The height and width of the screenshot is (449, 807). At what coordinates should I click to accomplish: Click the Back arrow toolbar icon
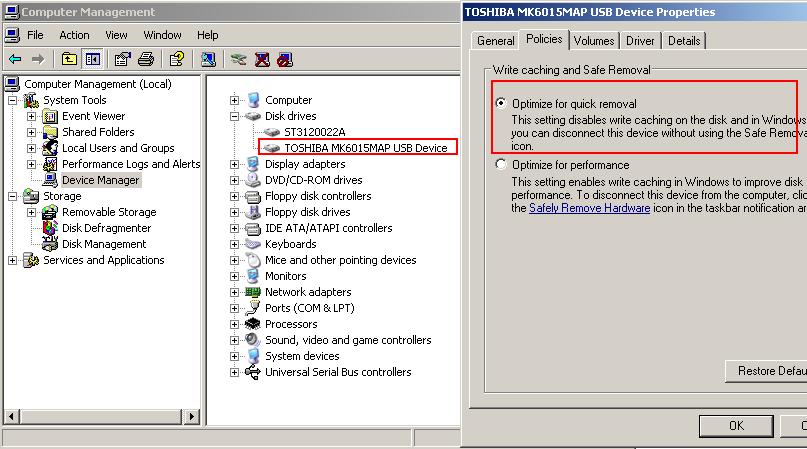15,60
